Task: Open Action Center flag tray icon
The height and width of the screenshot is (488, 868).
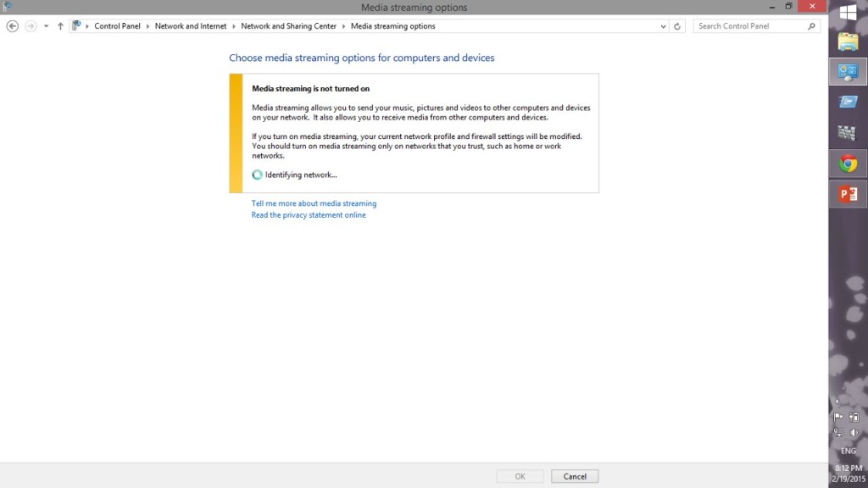Action: click(x=838, y=417)
